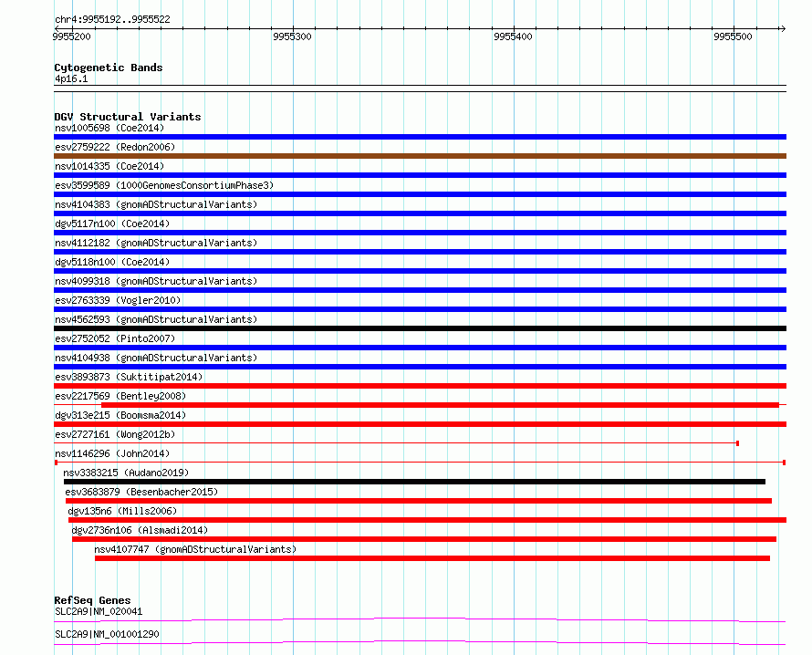Open esv2752052 (Pinto2007) variant
This screenshot has width=812, height=655.
pos(115,338)
